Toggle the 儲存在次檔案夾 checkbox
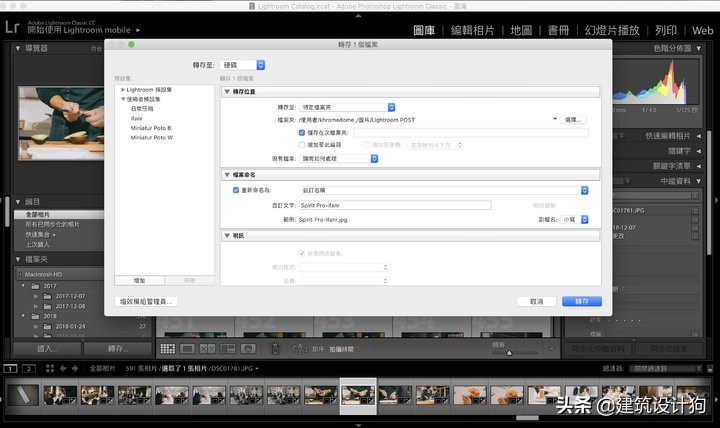720x428 pixels. 302,132
